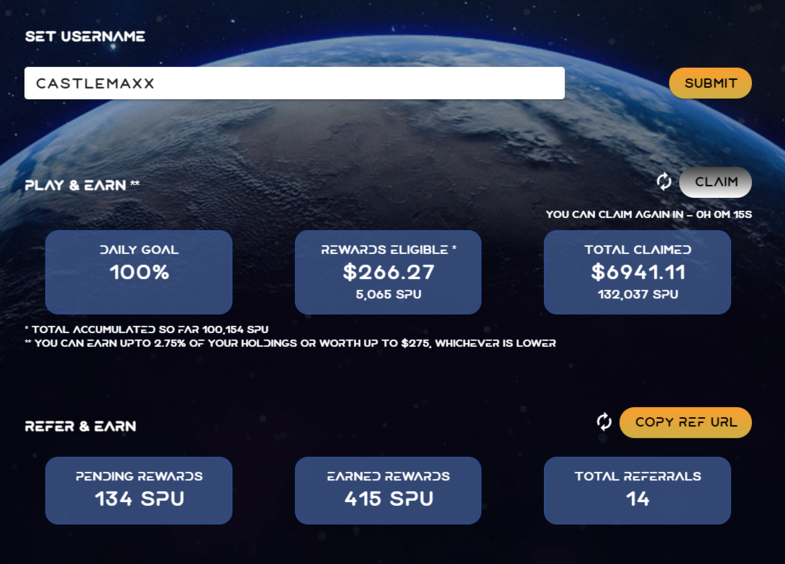Click the 2.75% holdings footnote text
Viewport: 785px width, 564px height.
[x=290, y=343]
